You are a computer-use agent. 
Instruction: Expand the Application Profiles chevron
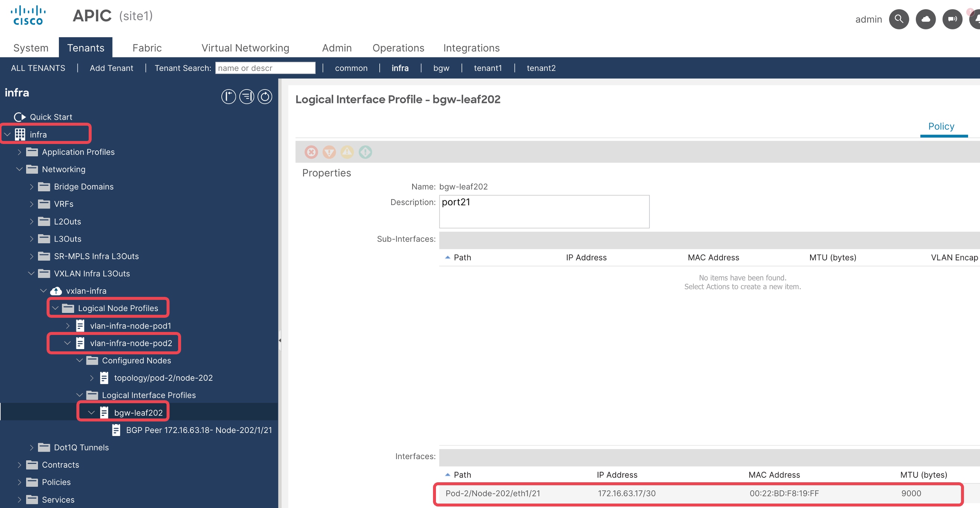coord(19,152)
